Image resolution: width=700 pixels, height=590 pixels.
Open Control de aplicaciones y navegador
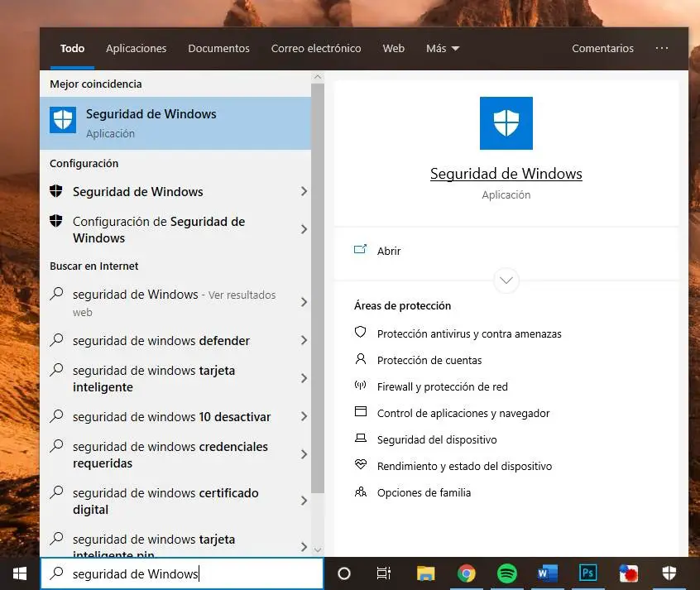pos(463,413)
